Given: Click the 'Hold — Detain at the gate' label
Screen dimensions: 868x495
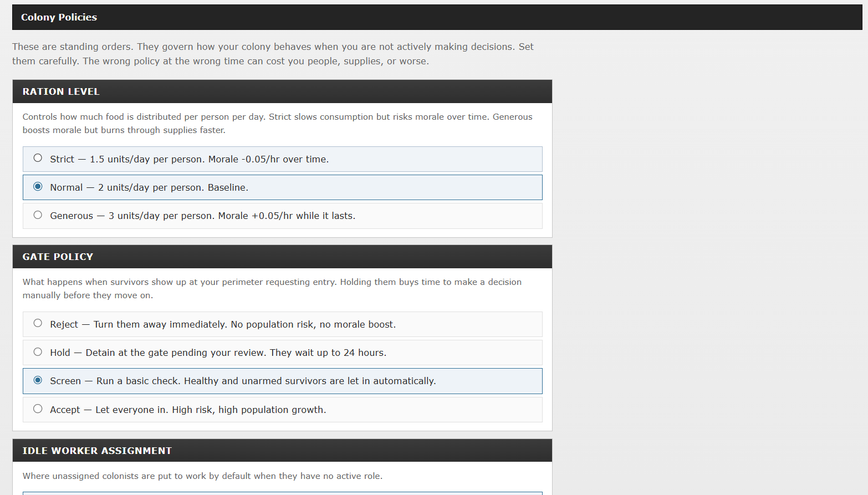Looking at the screenshot, I should click(218, 353).
